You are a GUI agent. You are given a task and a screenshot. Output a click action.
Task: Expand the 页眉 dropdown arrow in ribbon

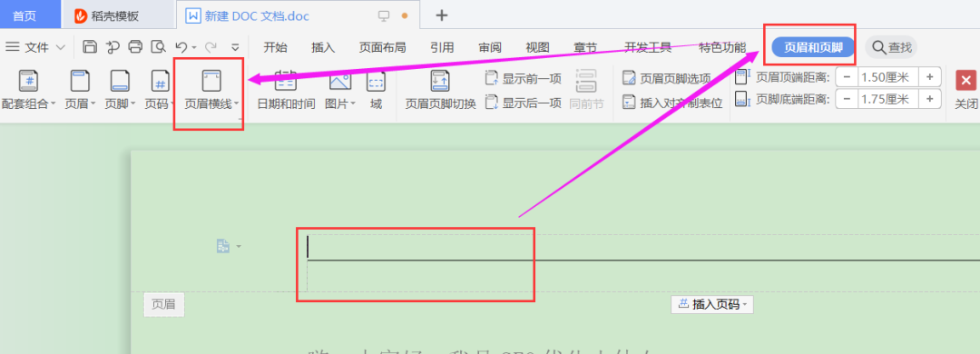coord(93,103)
